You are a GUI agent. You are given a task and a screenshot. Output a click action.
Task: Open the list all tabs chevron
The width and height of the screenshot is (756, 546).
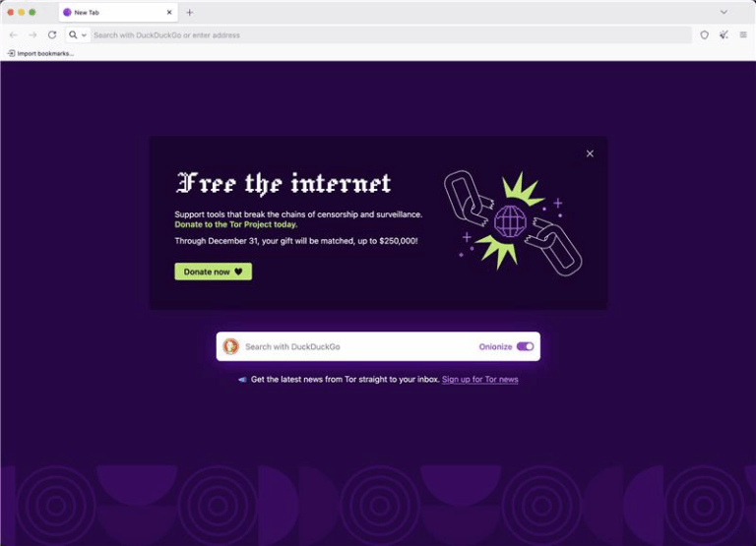(x=724, y=12)
